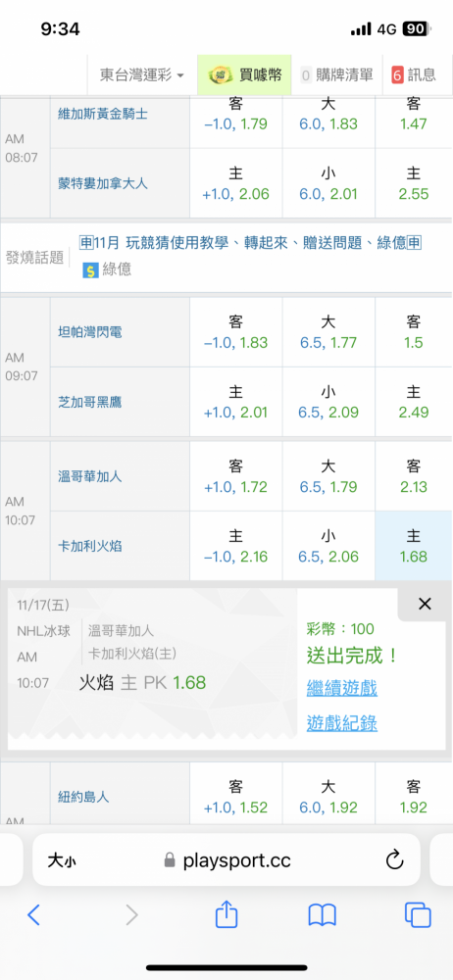Open the 卡加利火焰 team link

[89, 546]
